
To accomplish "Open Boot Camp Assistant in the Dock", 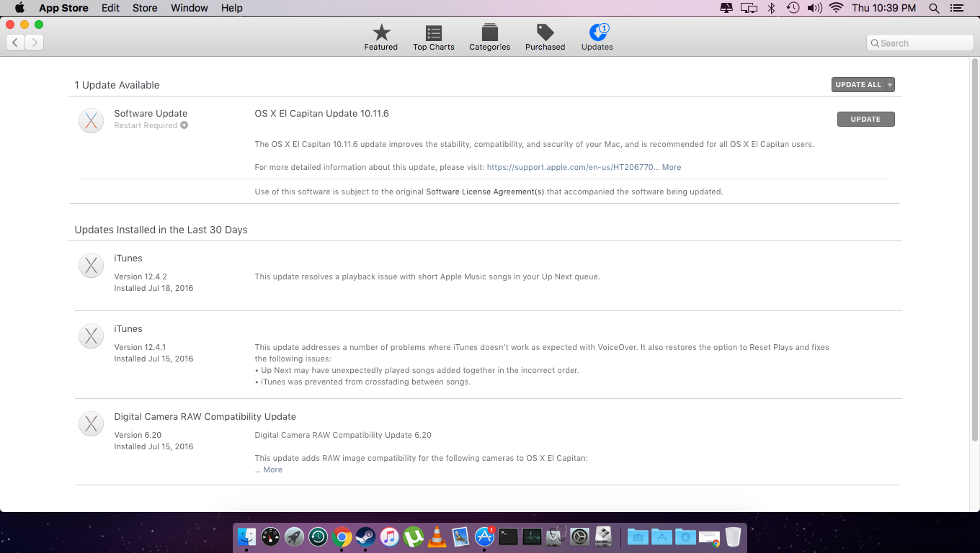I will pos(603,536).
